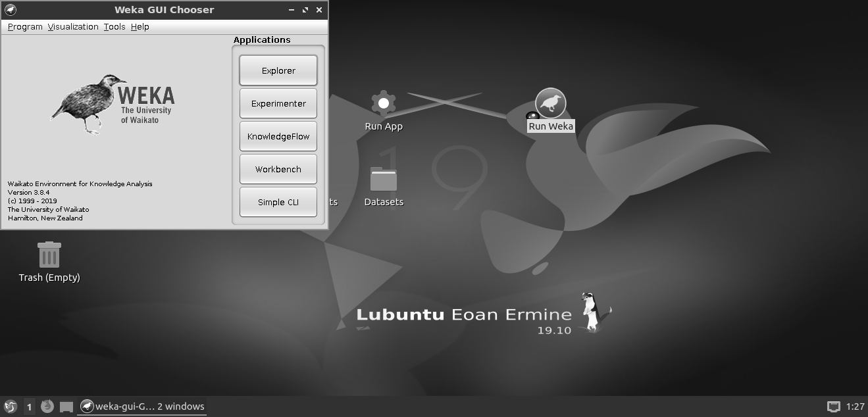
Task: Open the Run Weka desktop shortcut
Action: tap(550, 104)
